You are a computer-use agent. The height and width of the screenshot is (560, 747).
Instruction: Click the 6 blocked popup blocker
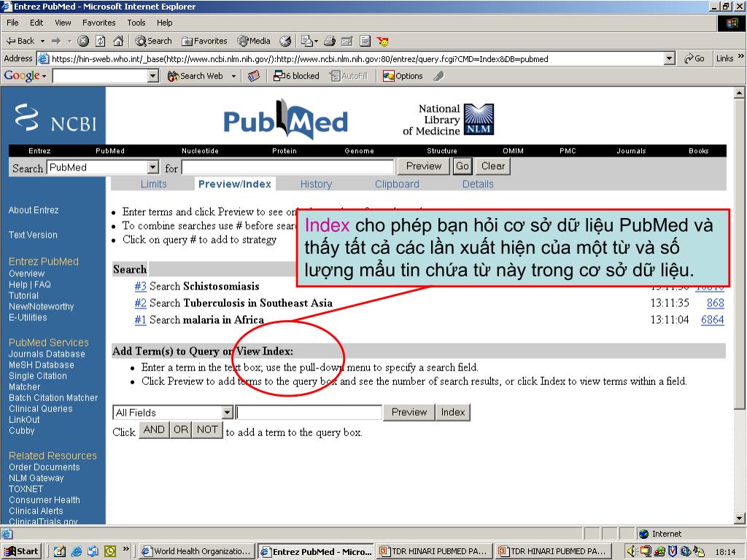pyautogui.click(x=296, y=76)
